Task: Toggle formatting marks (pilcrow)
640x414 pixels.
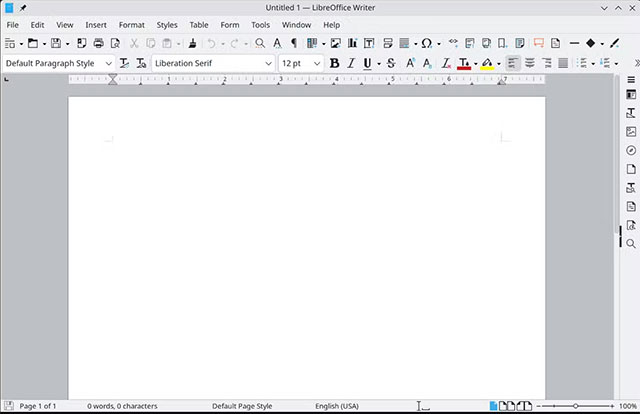Action: click(294, 43)
